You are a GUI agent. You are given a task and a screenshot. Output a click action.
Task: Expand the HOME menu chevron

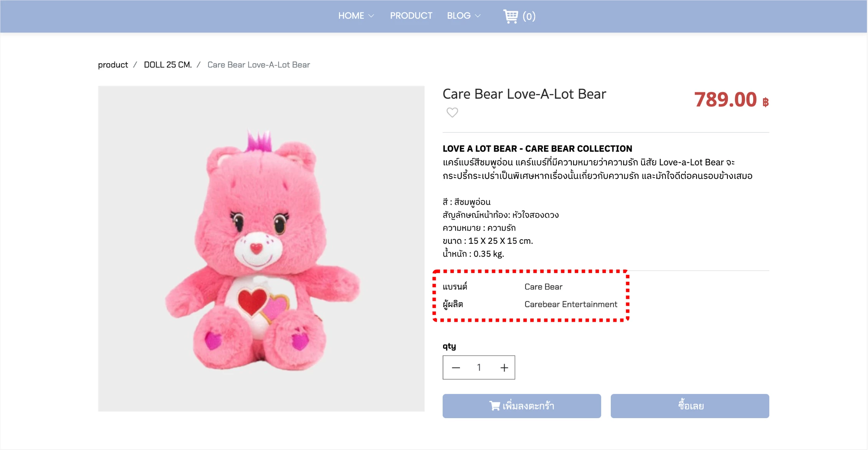click(x=371, y=16)
